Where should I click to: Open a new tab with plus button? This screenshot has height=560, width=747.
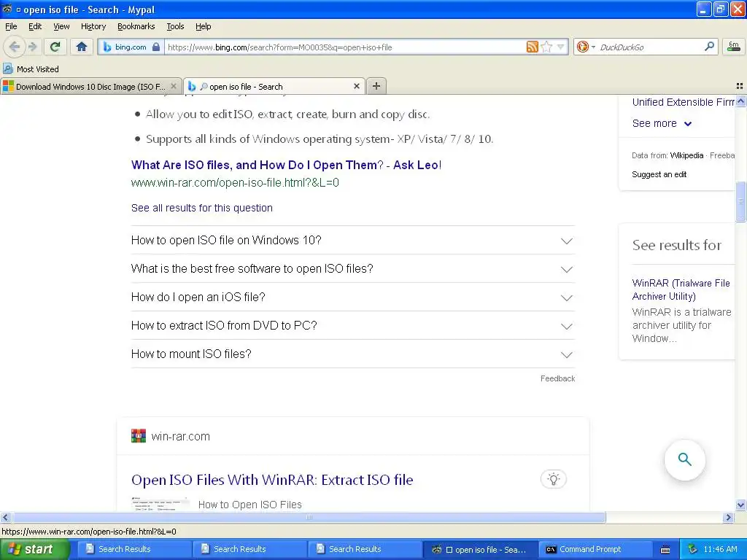[376, 86]
